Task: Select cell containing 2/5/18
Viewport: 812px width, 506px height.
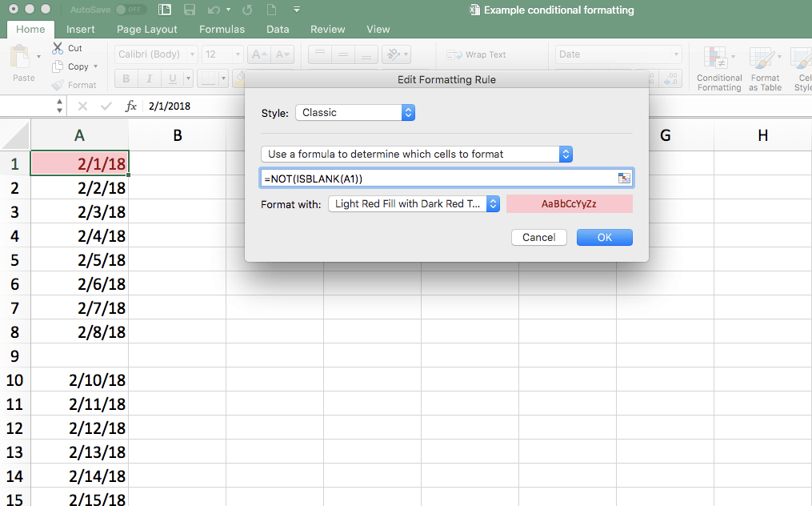Action: [x=79, y=259]
